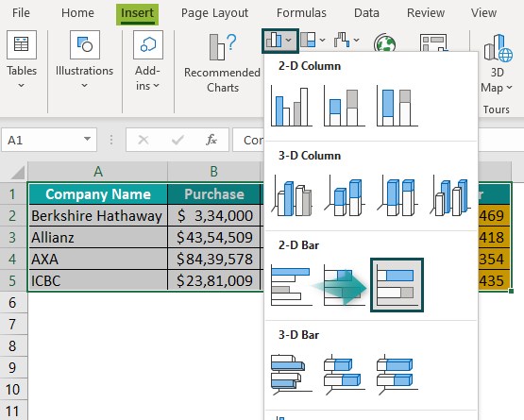Viewport: 524px width, 420px height.
Task: Click the Insert Function fx button
Action: (211, 140)
